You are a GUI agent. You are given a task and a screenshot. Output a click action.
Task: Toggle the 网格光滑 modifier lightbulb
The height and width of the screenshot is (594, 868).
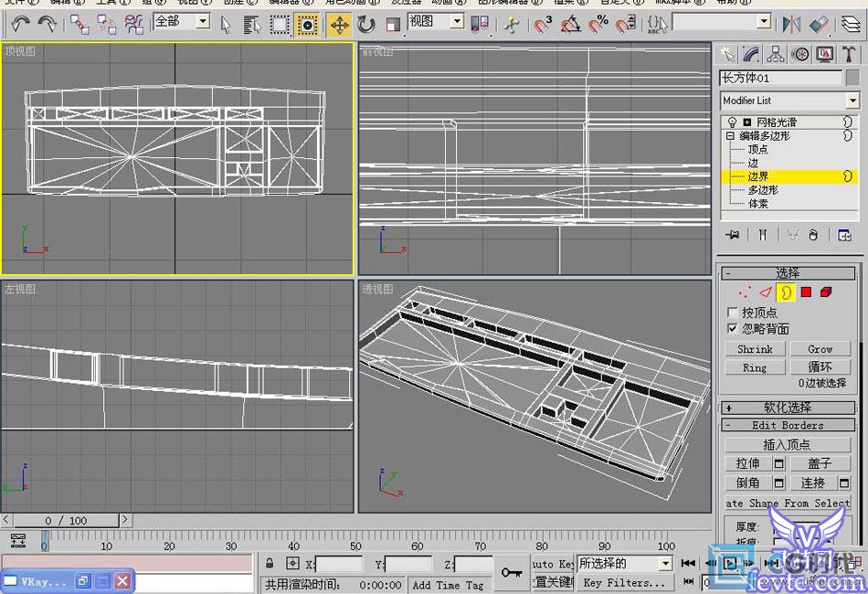pos(733,122)
